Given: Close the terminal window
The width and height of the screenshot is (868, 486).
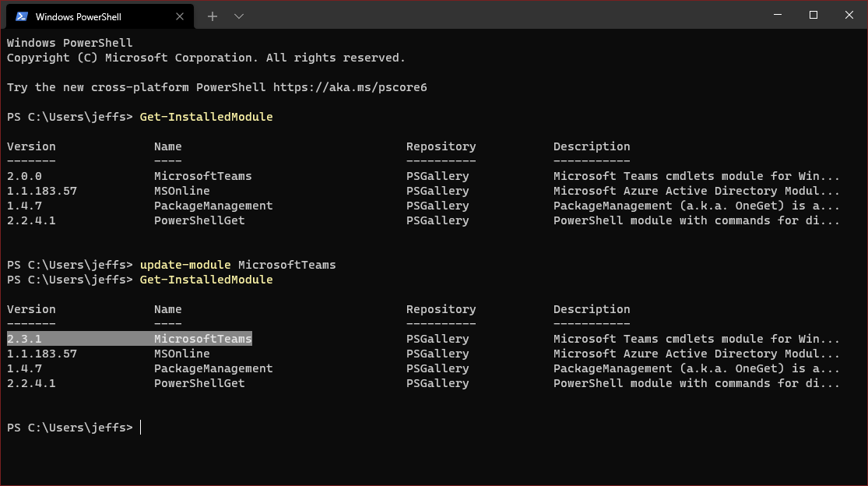Looking at the screenshot, I should (849, 15).
